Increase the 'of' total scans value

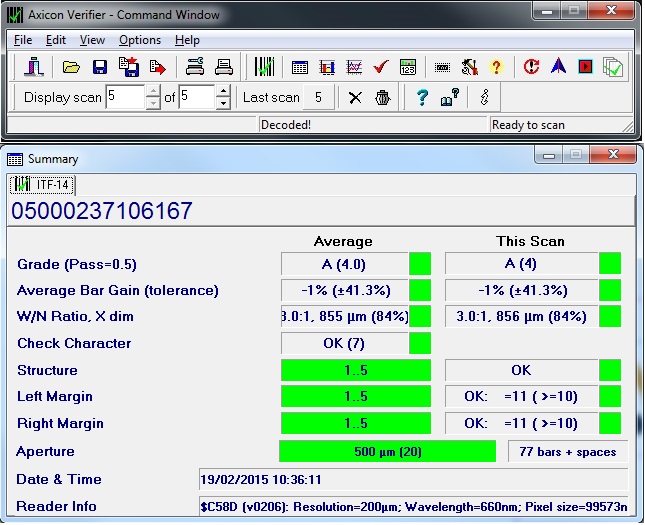click(223, 91)
